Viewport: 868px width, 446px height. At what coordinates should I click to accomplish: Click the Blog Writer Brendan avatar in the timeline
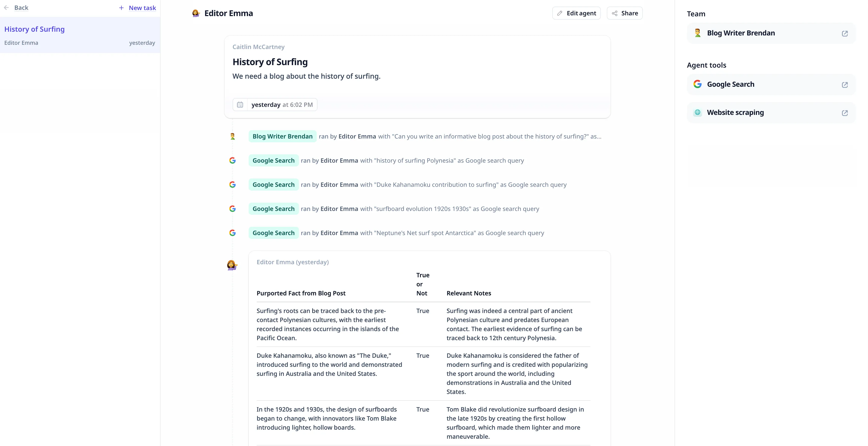(x=233, y=137)
